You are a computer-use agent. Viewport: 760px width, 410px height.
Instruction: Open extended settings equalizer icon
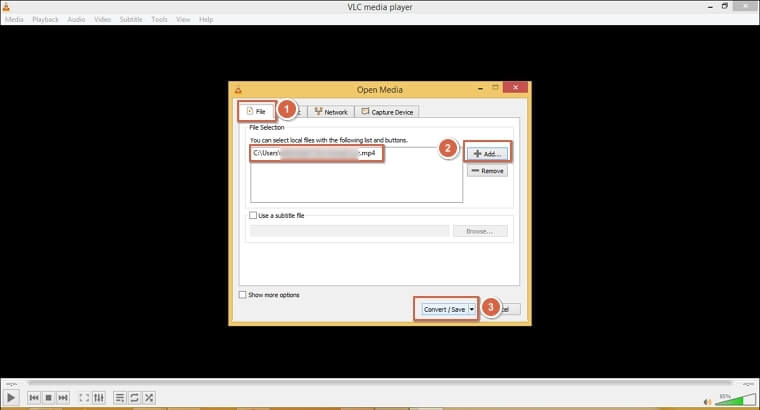(x=99, y=398)
